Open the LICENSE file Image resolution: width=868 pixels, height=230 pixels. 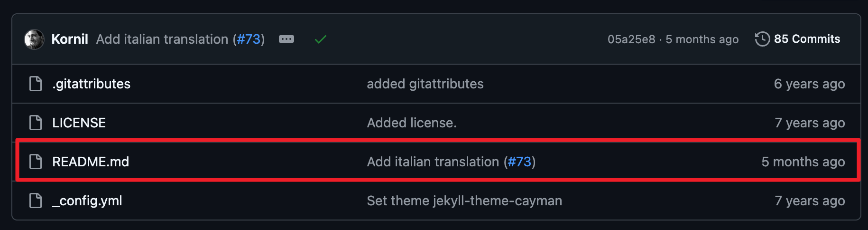pyautogui.click(x=79, y=123)
